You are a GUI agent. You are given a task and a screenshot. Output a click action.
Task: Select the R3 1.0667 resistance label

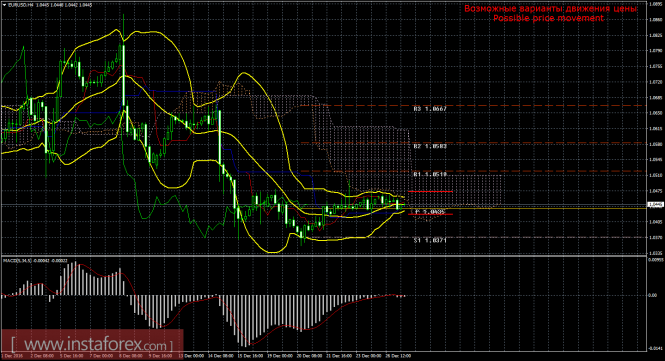[x=430, y=109]
